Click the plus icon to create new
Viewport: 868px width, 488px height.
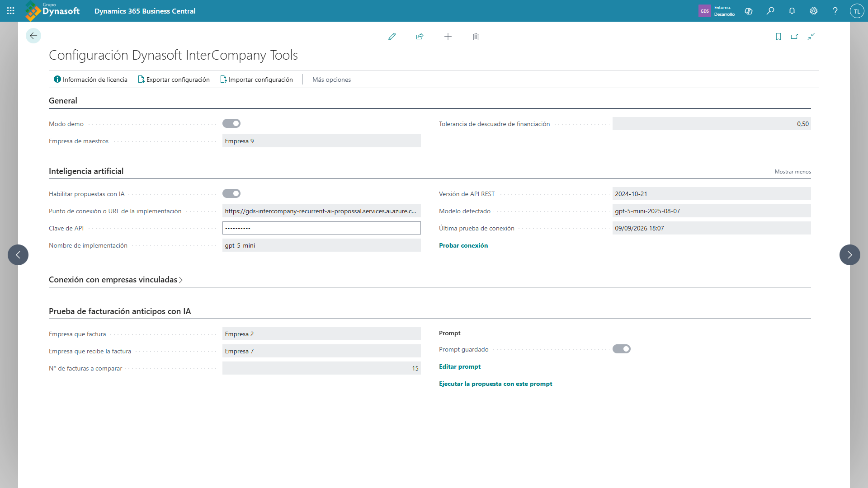(448, 37)
